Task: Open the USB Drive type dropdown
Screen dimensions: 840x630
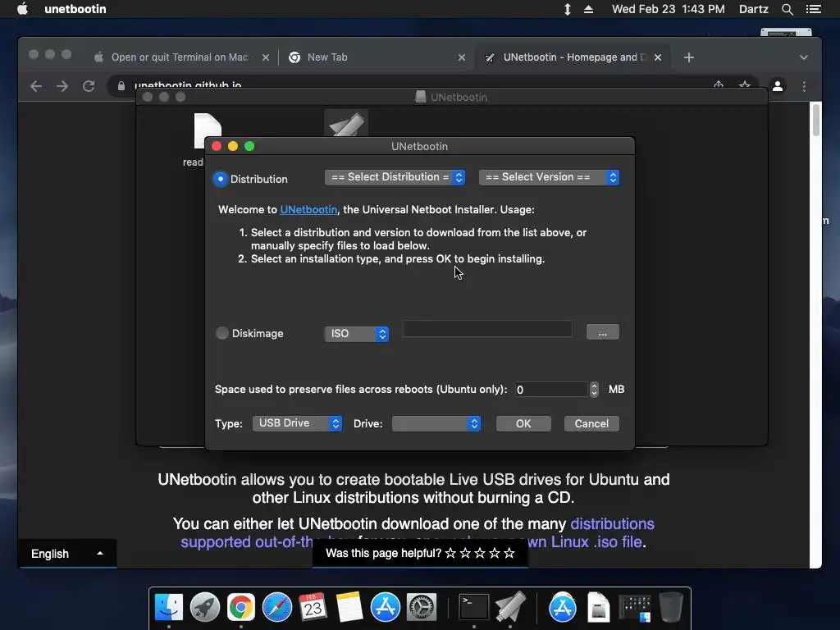Action: point(297,423)
